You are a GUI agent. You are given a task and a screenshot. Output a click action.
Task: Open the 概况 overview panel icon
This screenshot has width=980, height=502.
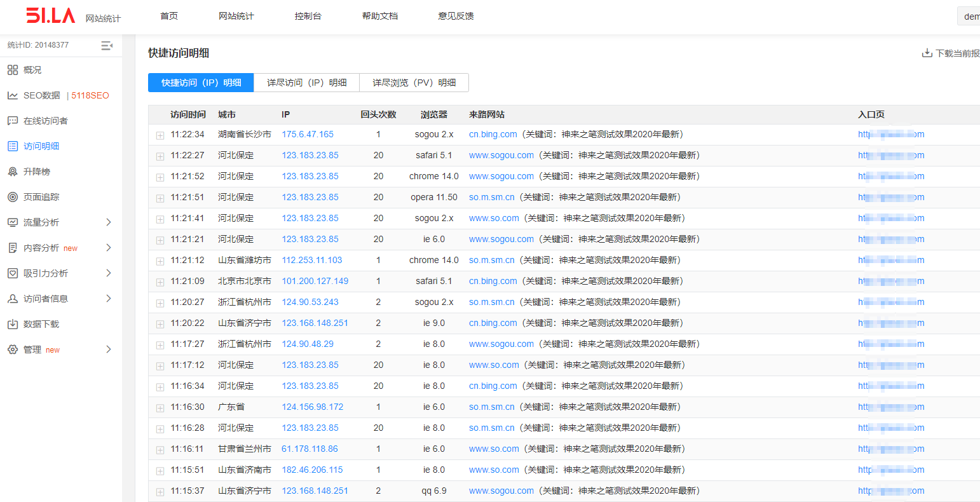pyautogui.click(x=14, y=69)
